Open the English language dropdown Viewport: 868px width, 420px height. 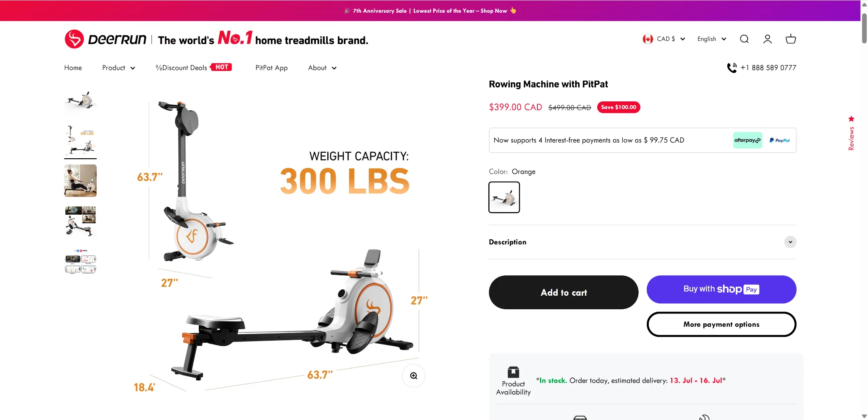tap(712, 39)
